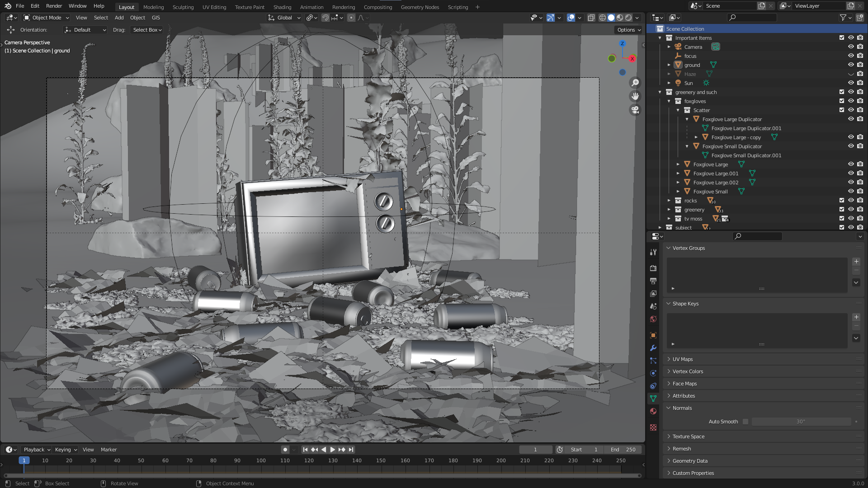Switch to wireframe viewport shading
The width and height of the screenshot is (868, 488).
[603, 18]
